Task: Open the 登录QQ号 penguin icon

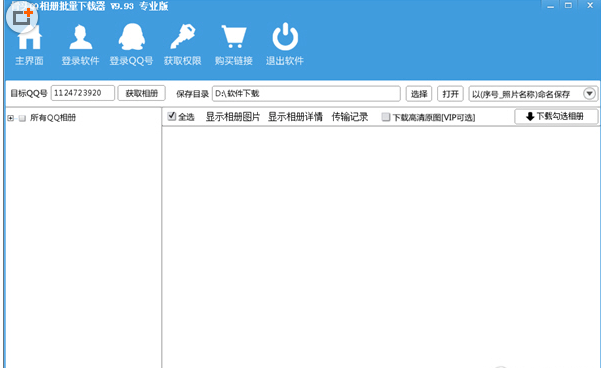Action: point(131,37)
